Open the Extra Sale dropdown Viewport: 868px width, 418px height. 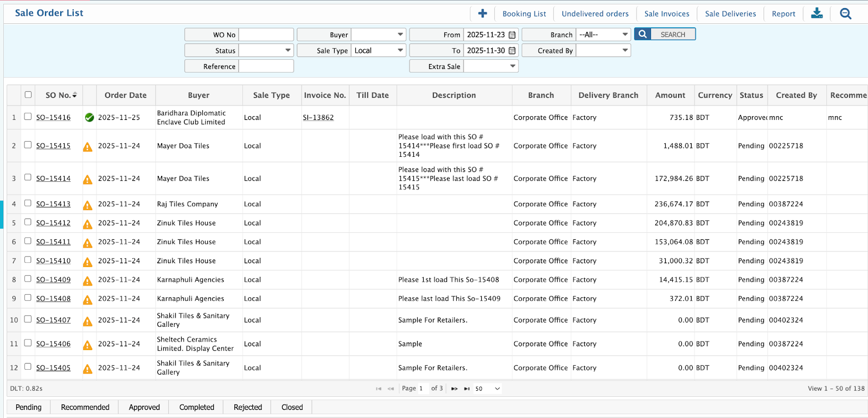coord(491,66)
